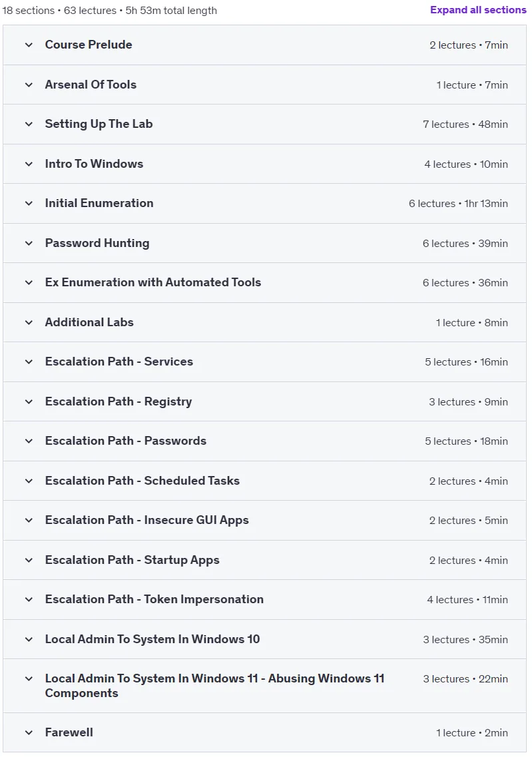The image size is (532, 757).
Task: Expand the Password Hunting chevron
Action: [29, 243]
